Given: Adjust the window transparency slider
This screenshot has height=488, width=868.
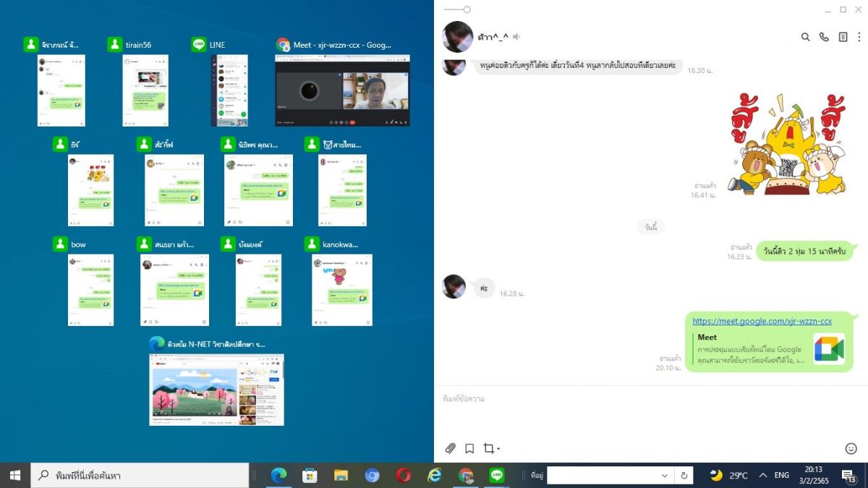Looking at the screenshot, I should 467,9.
